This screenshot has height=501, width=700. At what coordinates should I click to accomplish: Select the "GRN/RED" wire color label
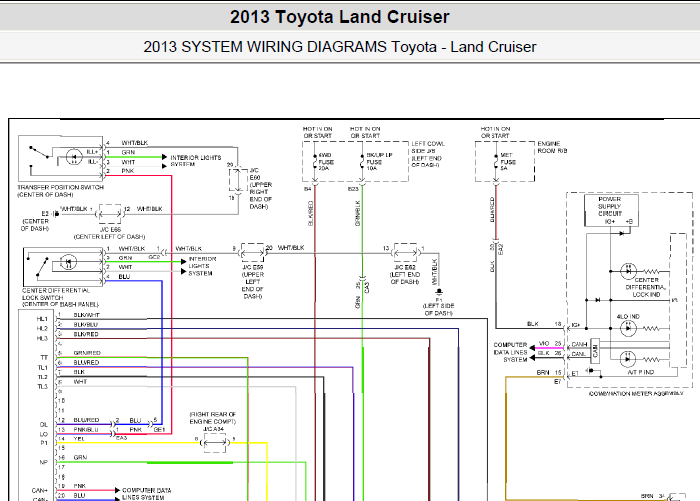87,353
